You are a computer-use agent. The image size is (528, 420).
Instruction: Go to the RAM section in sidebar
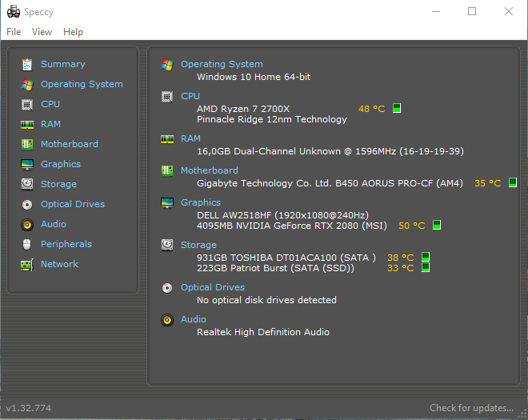[51, 124]
